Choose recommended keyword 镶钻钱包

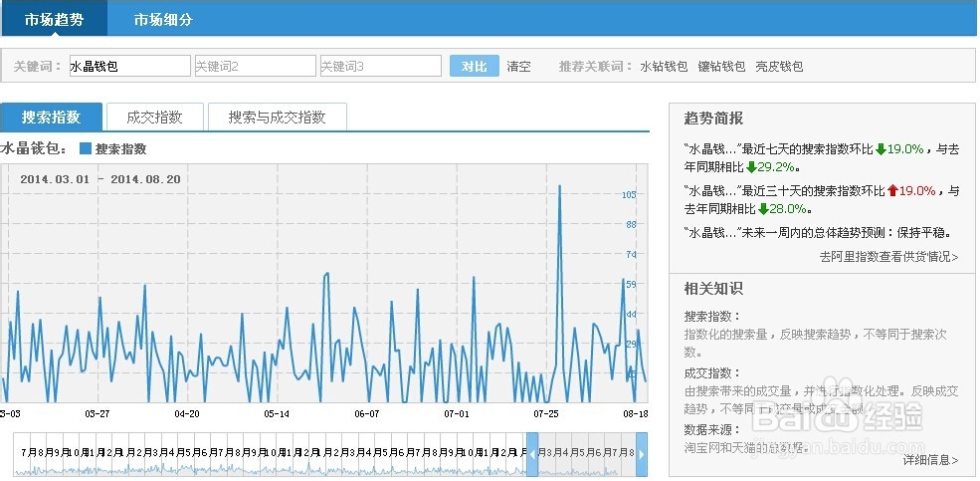click(x=722, y=67)
